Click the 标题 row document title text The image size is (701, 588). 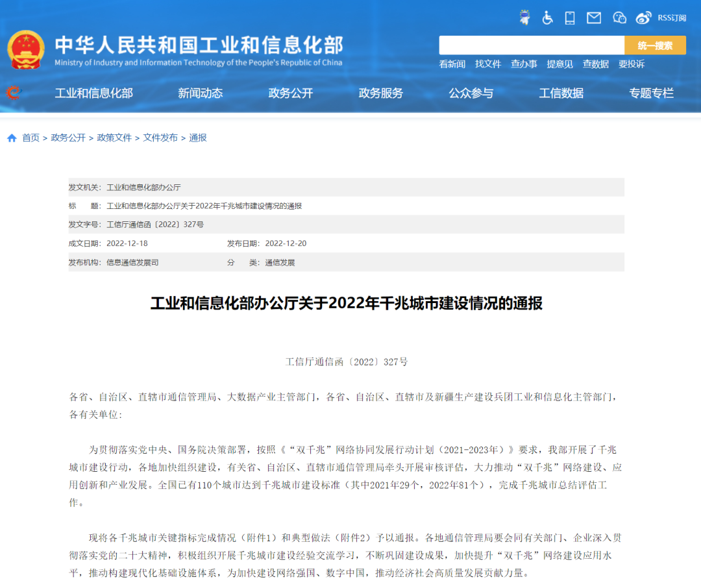204,206
